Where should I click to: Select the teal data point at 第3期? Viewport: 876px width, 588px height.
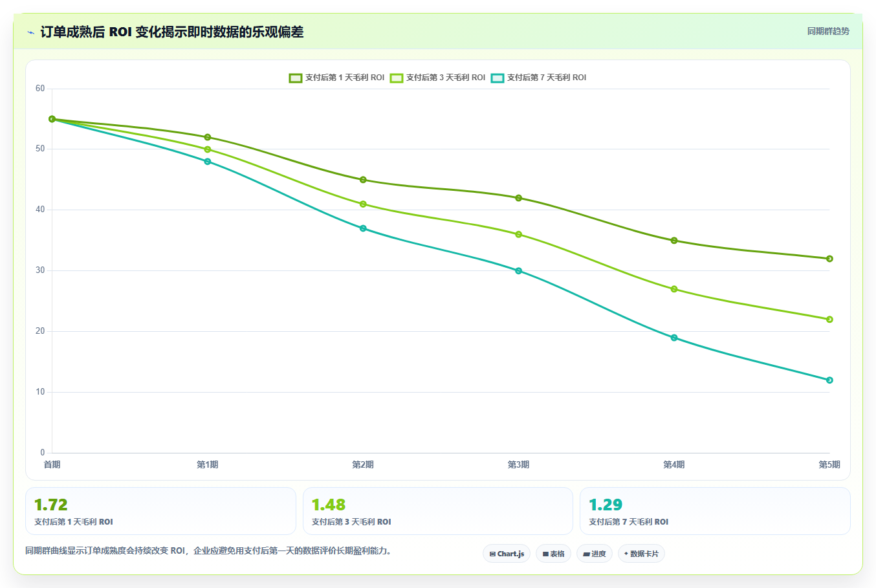(x=519, y=271)
